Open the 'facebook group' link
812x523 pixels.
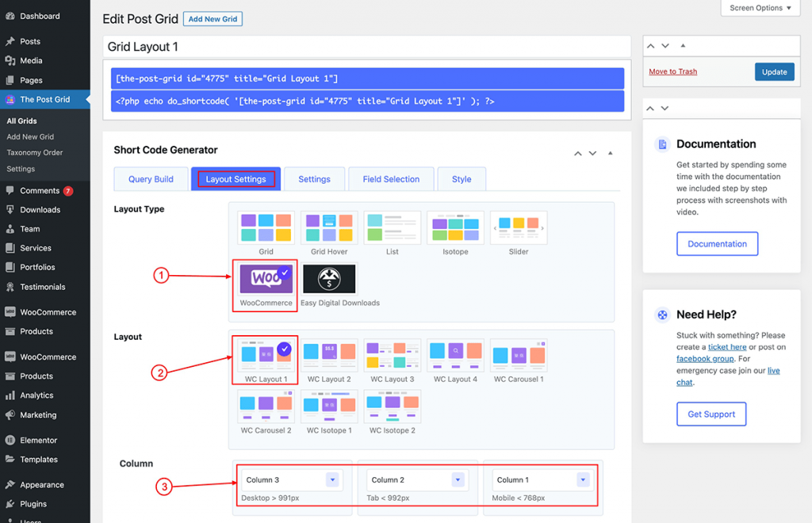tap(705, 359)
